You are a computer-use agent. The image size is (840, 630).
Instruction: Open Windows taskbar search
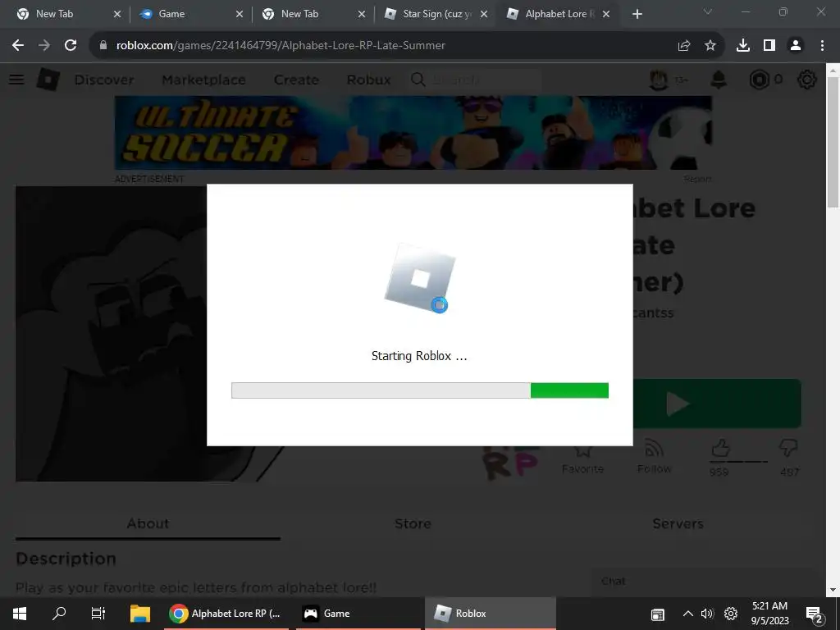59,614
